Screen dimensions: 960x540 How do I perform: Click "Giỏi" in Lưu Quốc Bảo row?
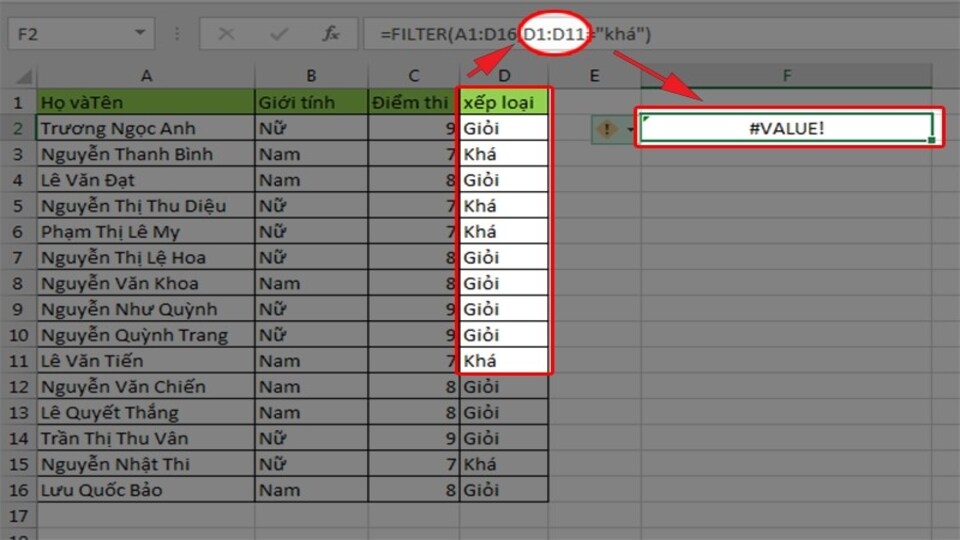pyautogui.click(x=504, y=490)
